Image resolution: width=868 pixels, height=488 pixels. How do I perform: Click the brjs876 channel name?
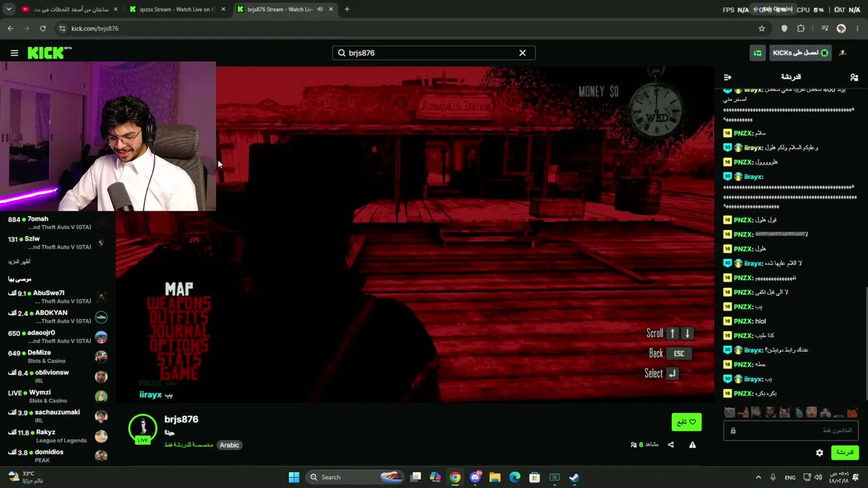coord(181,420)
